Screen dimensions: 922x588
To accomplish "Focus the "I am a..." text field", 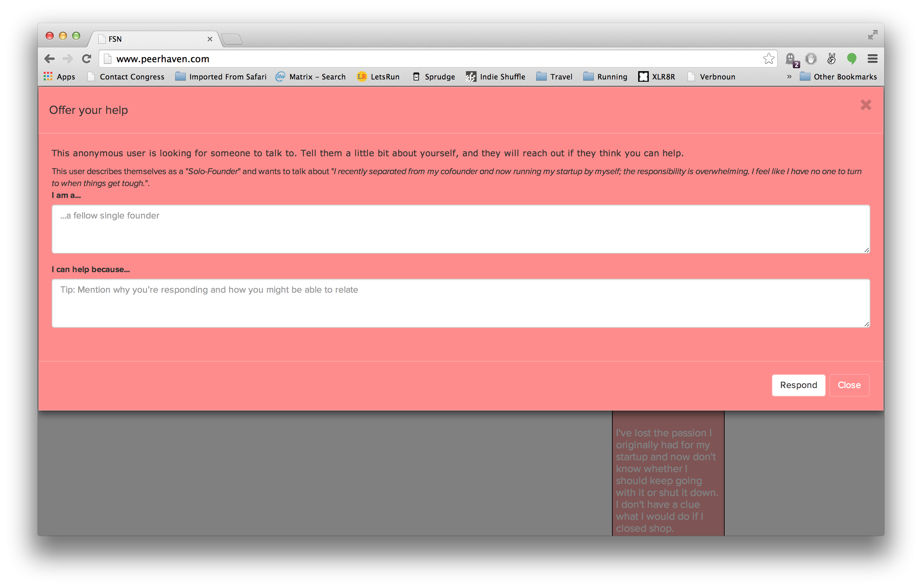I will click(x=461, y=229).
